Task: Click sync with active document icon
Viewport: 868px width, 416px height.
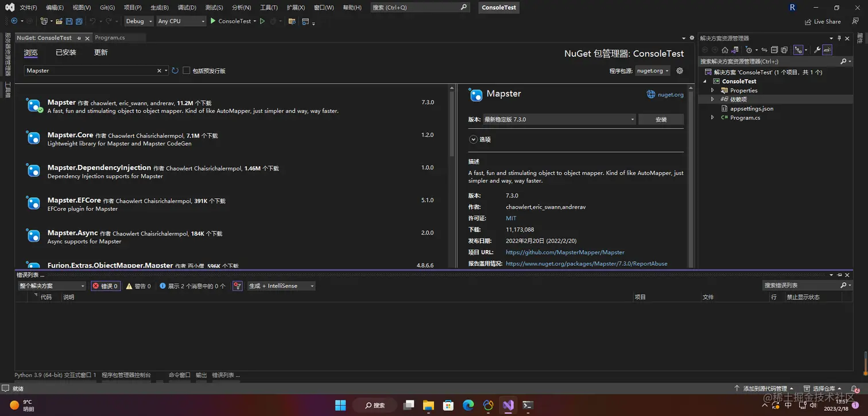Action: click(765, 50)
